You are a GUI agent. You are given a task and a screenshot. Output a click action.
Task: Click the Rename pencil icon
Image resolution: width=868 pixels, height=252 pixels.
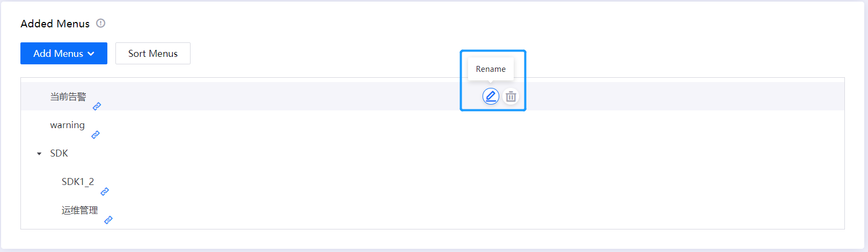(x=491, y=97)
